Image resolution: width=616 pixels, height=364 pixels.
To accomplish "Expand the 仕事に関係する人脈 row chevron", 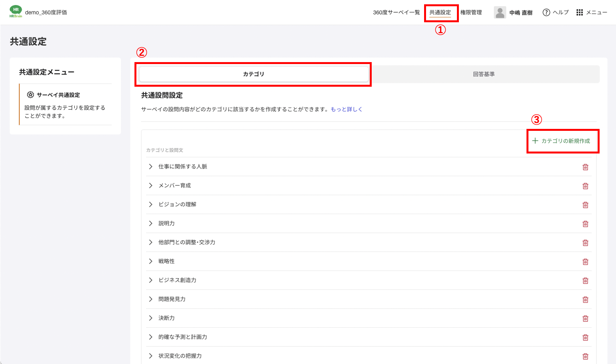I will pos(150,166).
